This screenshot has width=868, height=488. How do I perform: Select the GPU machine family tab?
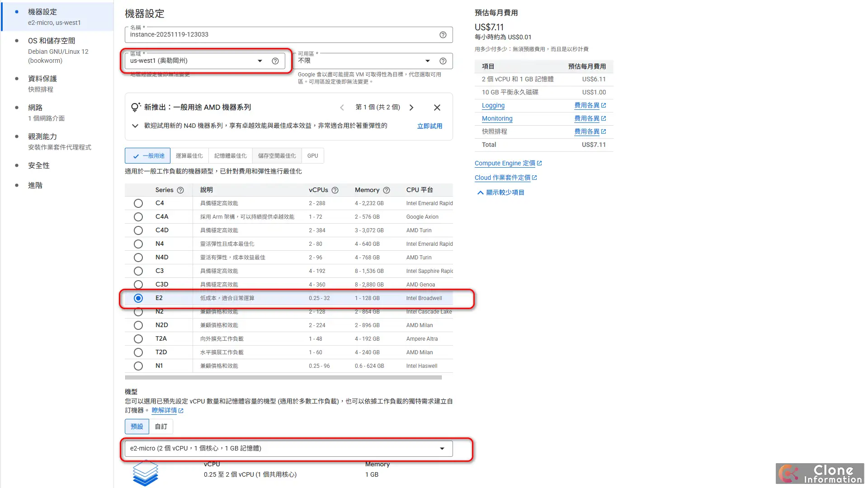pos(313,156)
